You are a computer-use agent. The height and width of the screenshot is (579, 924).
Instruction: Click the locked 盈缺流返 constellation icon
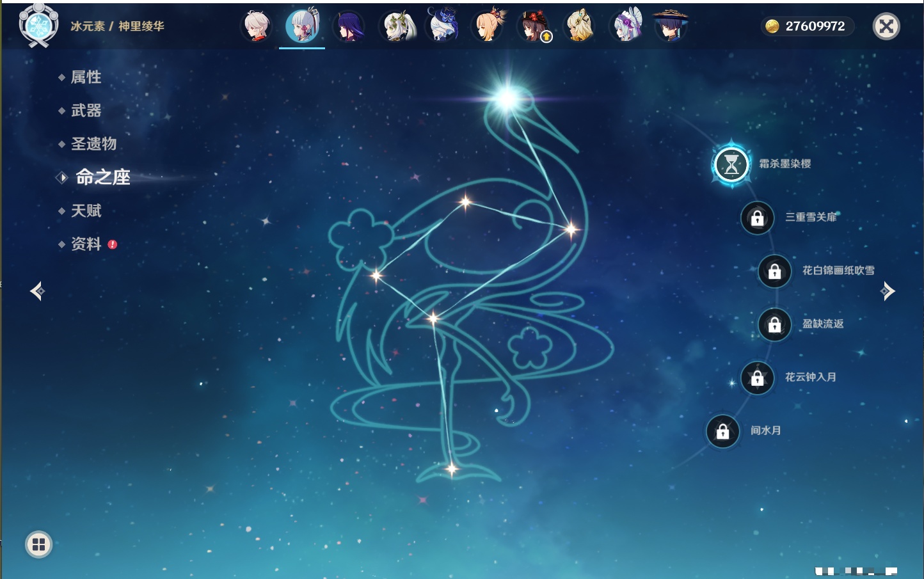click(774, 324)
